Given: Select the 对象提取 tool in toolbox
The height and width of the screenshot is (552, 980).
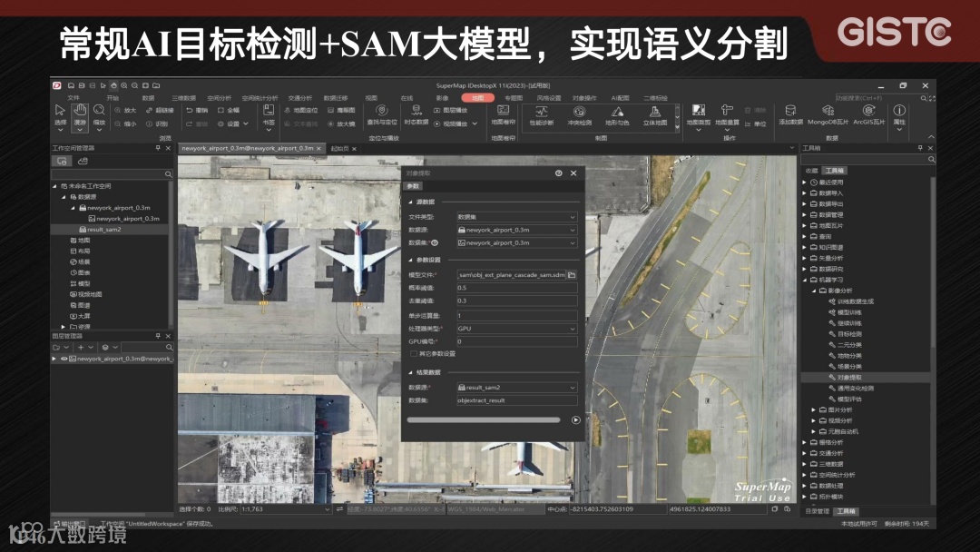Looking at the screenshot, I should click(849, 378).
